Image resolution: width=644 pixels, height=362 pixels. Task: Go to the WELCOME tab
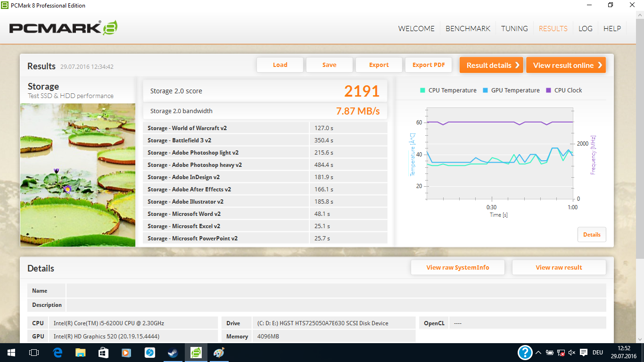tap(416, 28)
